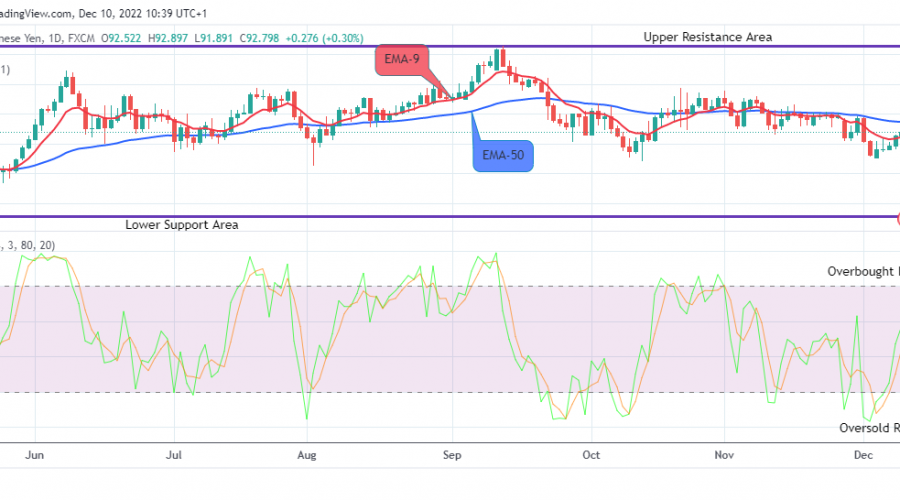
Task: Click the pink circle marker on the support line
Action: [x=896, y=218]
